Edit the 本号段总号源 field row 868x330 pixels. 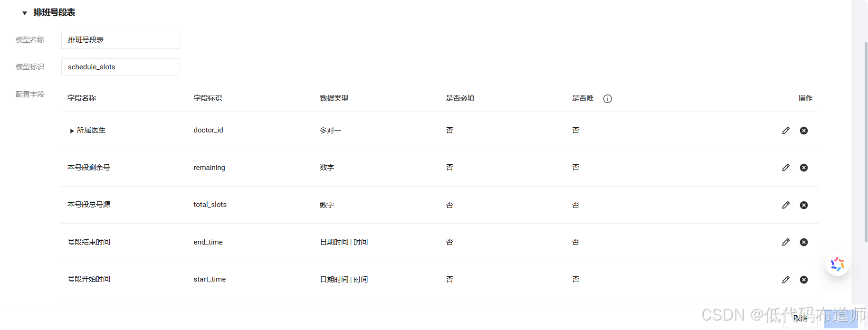click(786, 205)
